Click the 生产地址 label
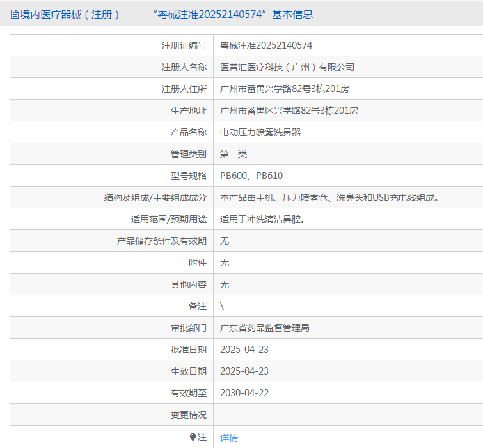 tap(189, 111)
